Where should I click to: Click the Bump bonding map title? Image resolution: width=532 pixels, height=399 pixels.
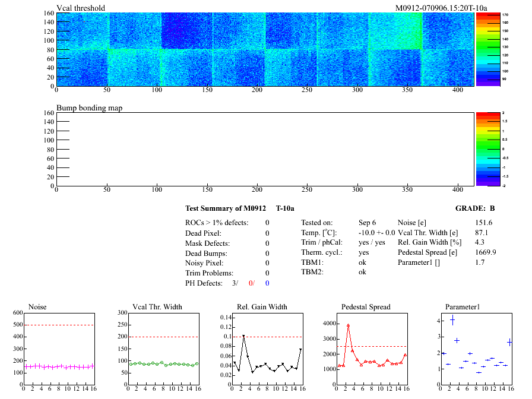pos(89,108)
